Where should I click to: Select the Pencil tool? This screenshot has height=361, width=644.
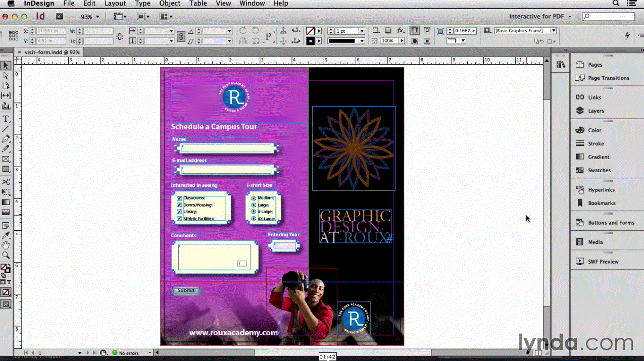click(x=6, y=149)
